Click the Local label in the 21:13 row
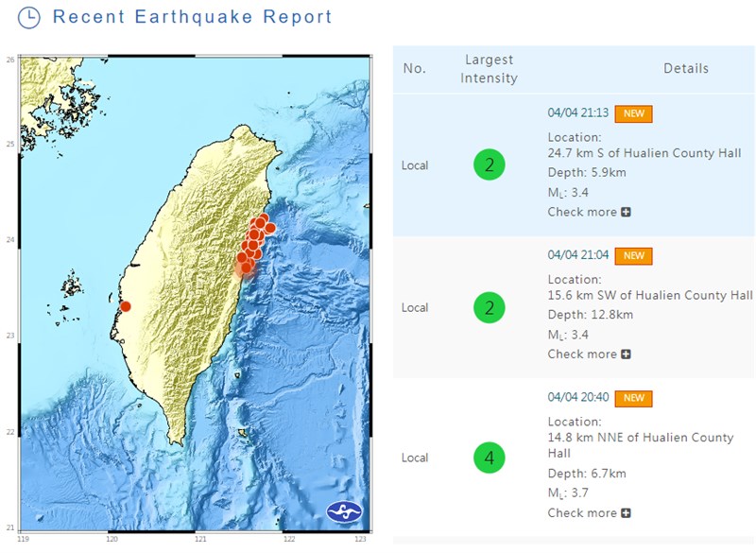Screen dimensions: 756x553 (x=415, y=165)
